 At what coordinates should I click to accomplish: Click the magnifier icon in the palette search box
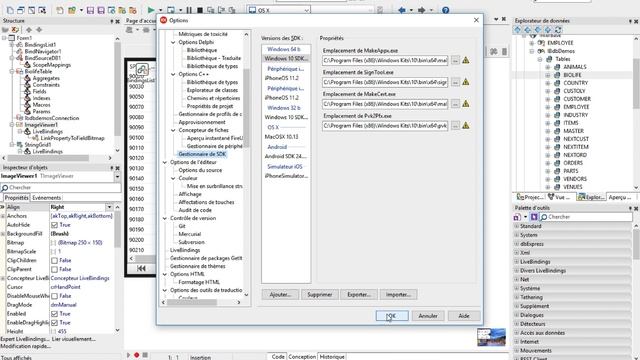[544, 217]
